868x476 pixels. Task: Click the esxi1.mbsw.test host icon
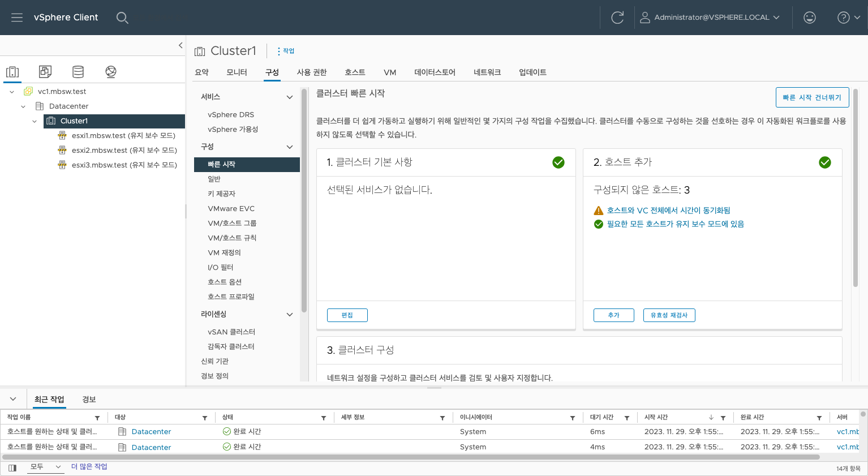pos(62,136)
